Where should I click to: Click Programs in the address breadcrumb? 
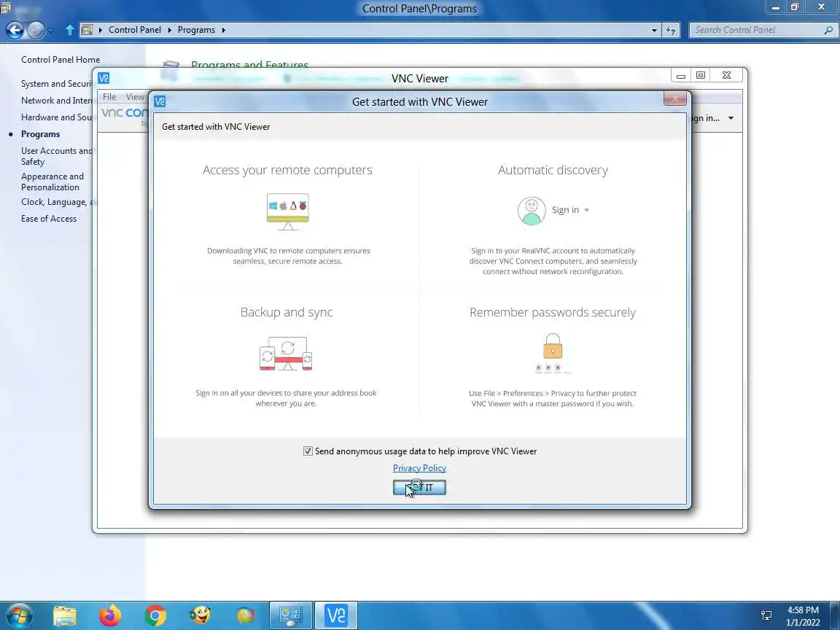pyautogui.click(x=196, y=30)
